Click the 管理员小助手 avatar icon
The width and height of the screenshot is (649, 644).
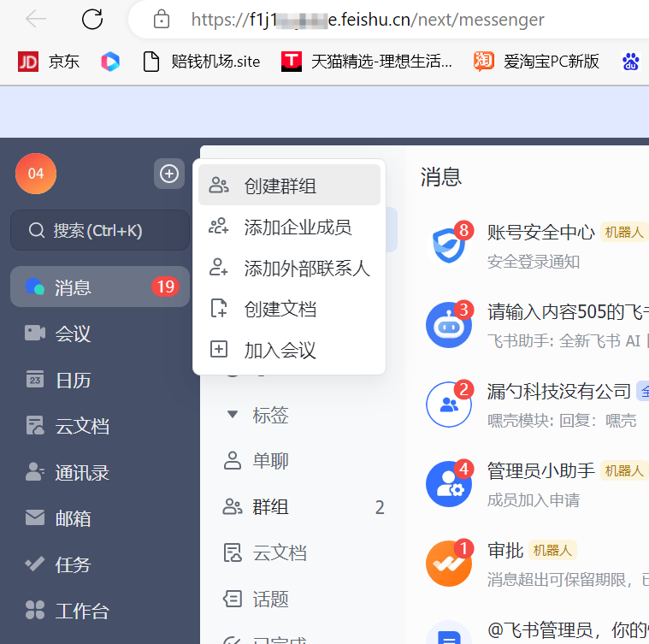(449, 484)
